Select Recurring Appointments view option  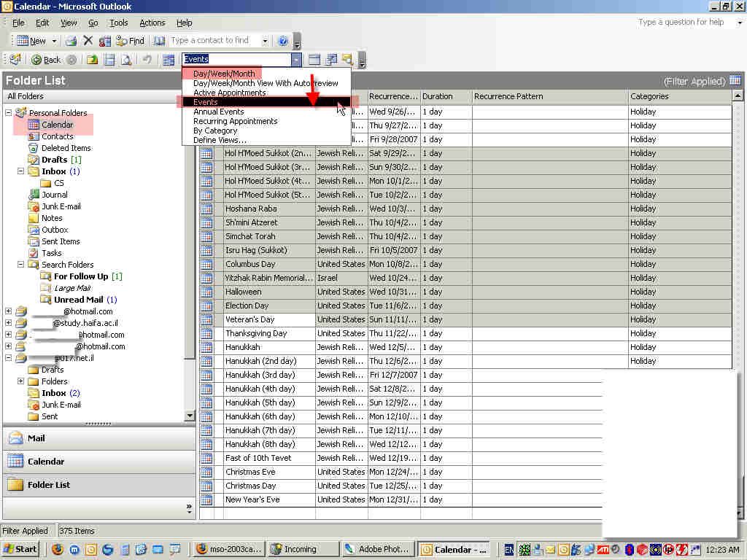(236, 122)
